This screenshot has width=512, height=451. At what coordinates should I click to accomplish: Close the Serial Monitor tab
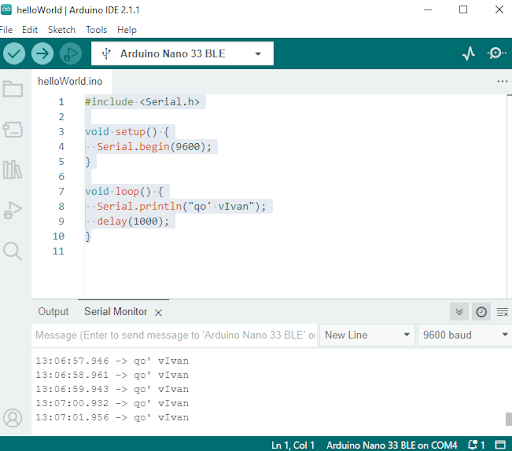click(158, 312)
